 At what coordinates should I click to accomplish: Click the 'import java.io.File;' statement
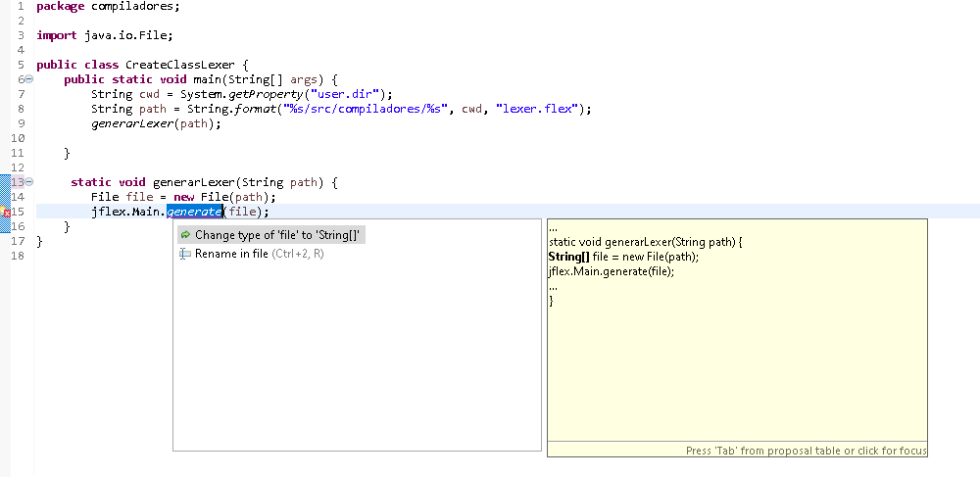coord(105,35)
